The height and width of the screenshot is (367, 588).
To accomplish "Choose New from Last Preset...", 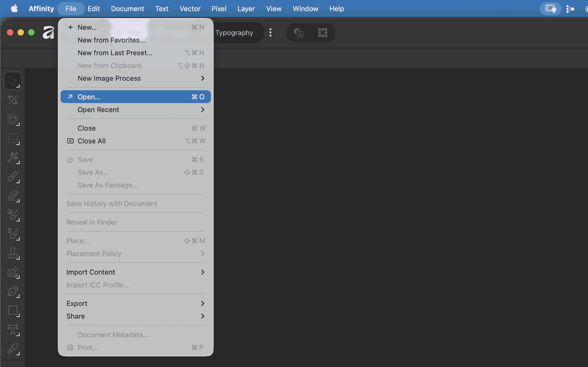I will (136, 53).
